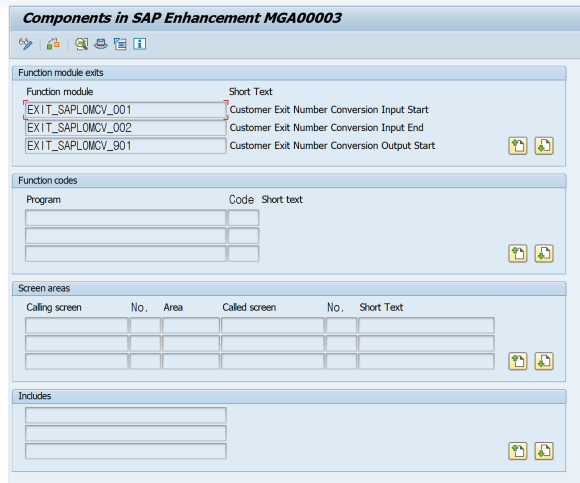Select the EXIT_SAPLOMCV_002 function module field
580x483 pixels.
coord(126,128)
